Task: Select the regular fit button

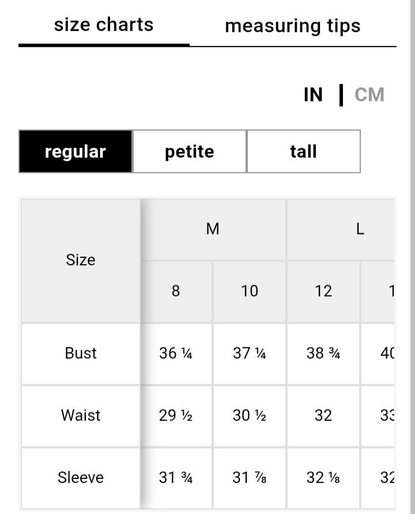Action: (x=76, y=151)
